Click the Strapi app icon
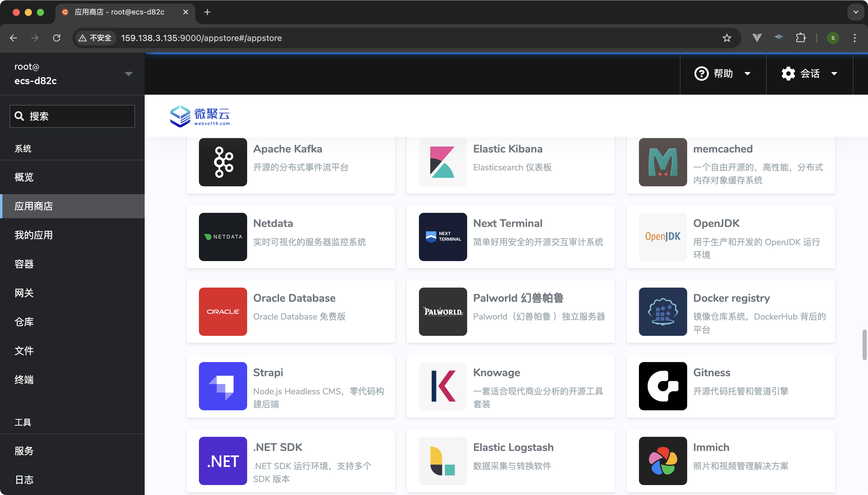This screenshot has height=495, width=868. tap(223, 386)
